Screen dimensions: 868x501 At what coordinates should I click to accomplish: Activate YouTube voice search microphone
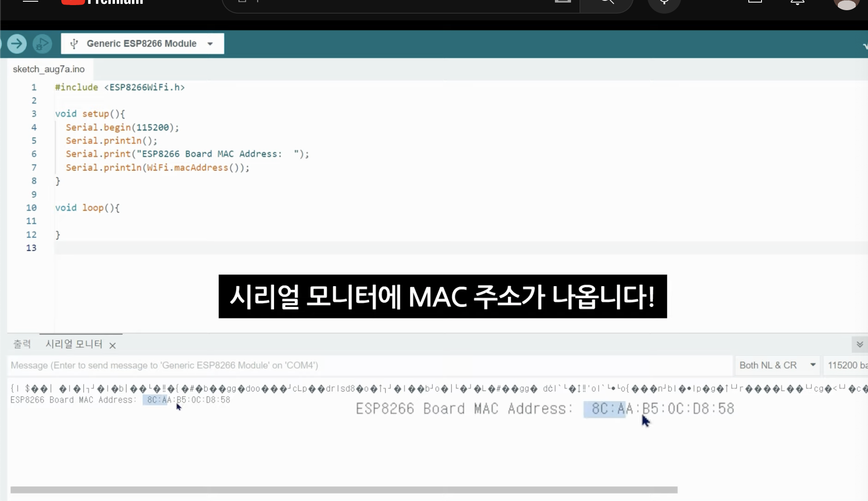tap(664, 3)
